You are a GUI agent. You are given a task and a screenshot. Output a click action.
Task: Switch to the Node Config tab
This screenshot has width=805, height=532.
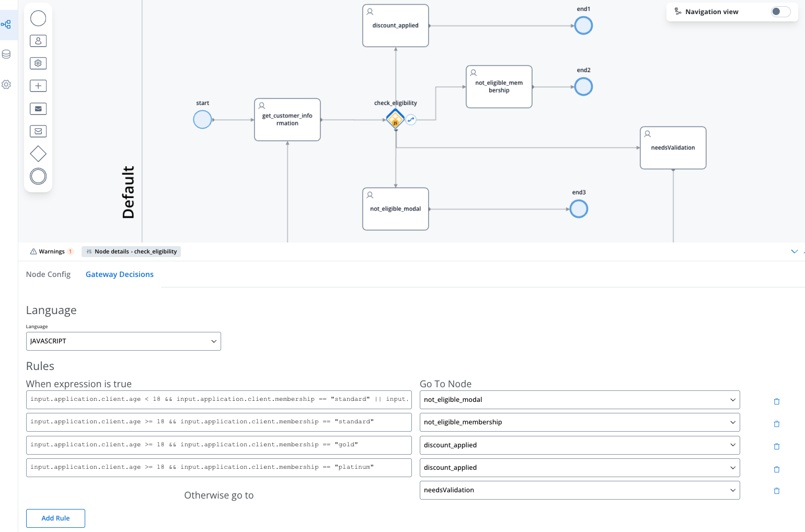click(48, 274)
